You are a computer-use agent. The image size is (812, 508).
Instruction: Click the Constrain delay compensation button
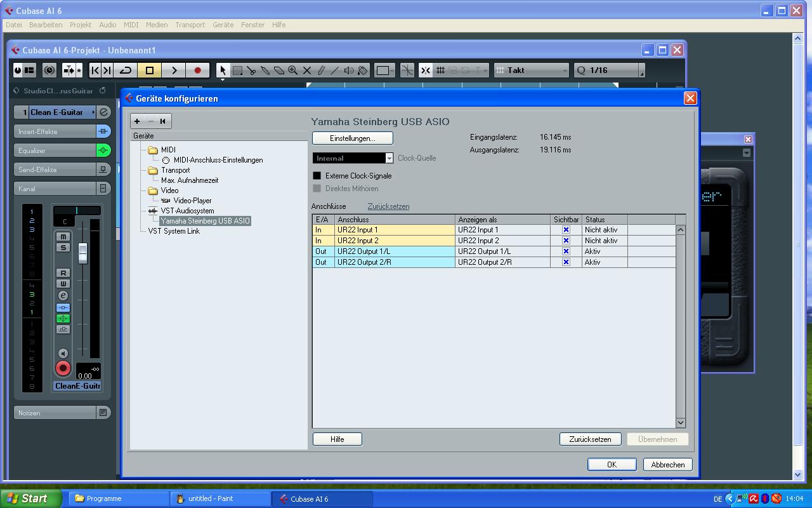click(49, 70)
